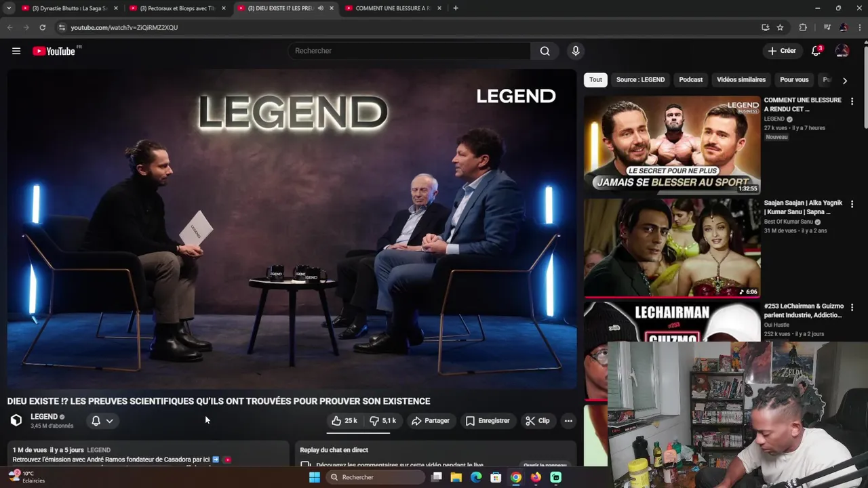
Task: Select the Source : LEGEND chip
Action: pyautogui.click(x=640, y=80)
